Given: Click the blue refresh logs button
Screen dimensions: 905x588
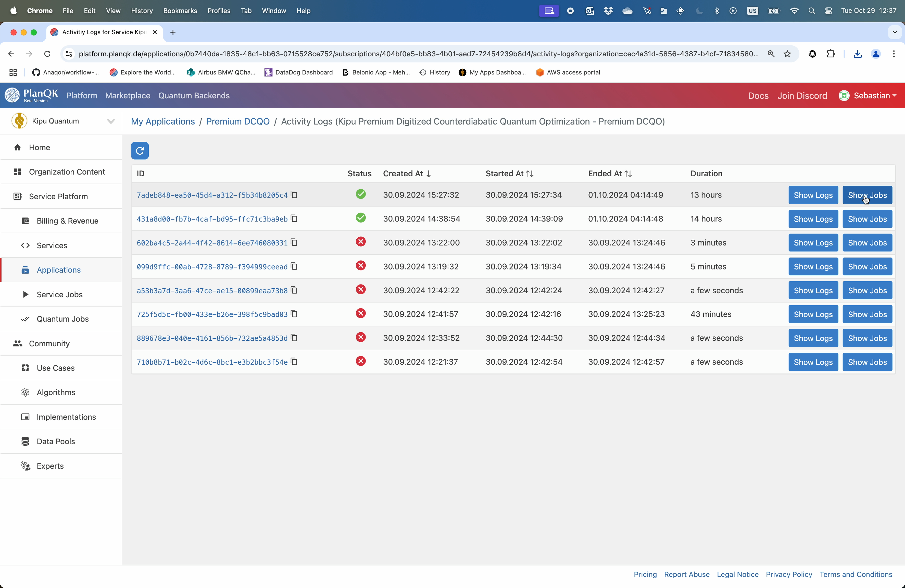Looking at the screenshot, I should [140, 151].
